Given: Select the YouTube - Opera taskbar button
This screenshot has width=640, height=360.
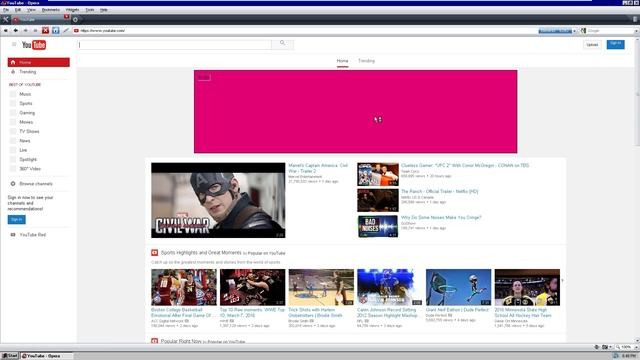Looking at the screenshot, I should [47, 356].
